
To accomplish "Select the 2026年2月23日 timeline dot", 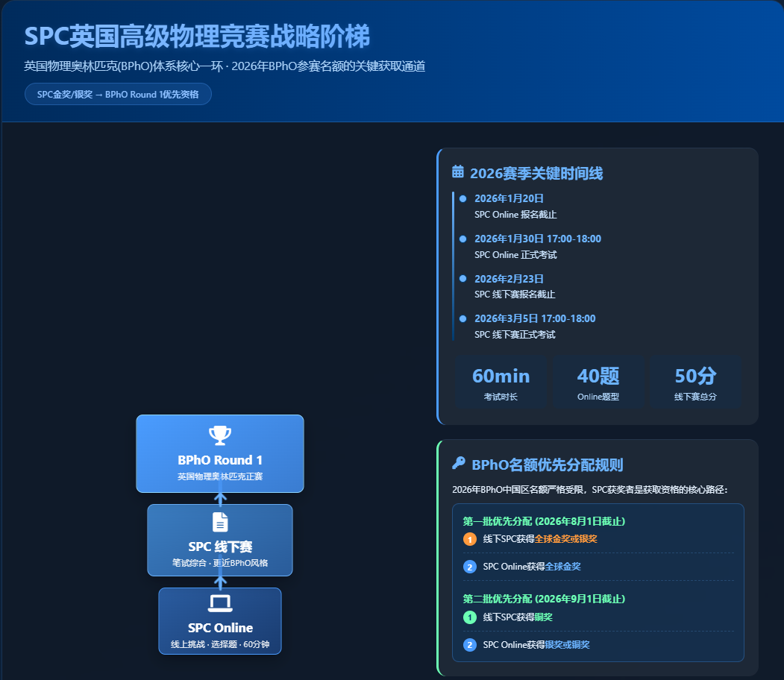I will point(463,279).
